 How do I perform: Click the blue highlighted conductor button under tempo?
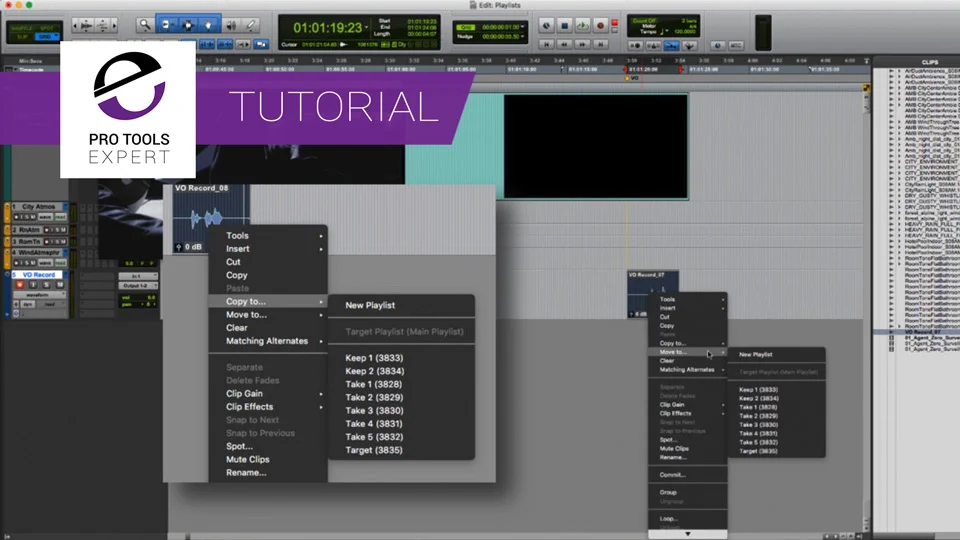(672, 45)
